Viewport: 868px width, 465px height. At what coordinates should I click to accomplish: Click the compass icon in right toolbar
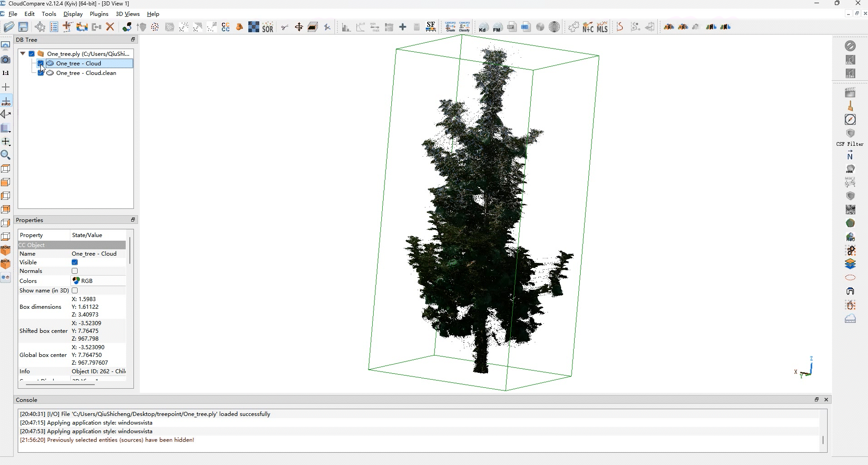[850, 119]
